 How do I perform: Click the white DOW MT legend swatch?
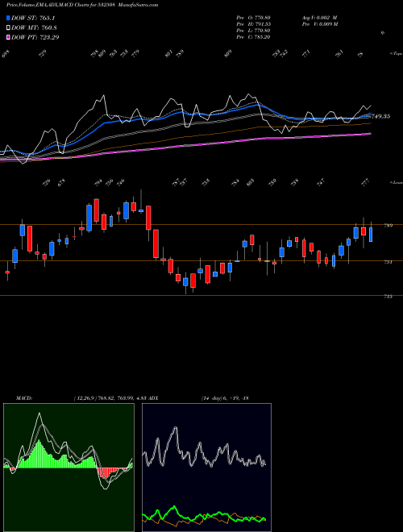[9, 28]
